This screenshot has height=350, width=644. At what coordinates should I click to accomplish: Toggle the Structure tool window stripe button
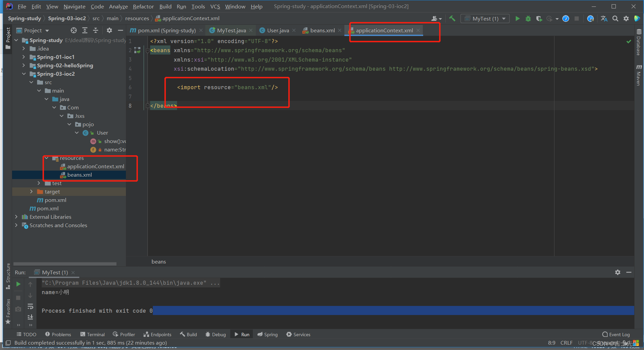tap(8, 277)
